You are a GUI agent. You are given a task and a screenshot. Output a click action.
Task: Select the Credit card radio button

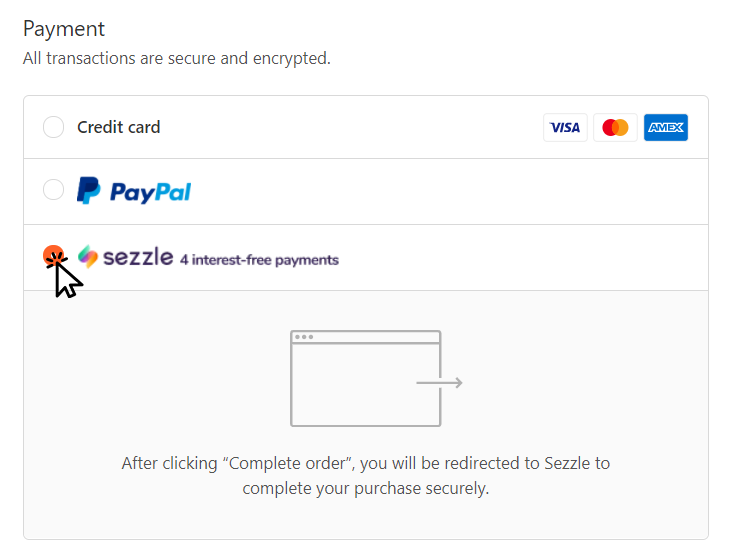(54, 127)
